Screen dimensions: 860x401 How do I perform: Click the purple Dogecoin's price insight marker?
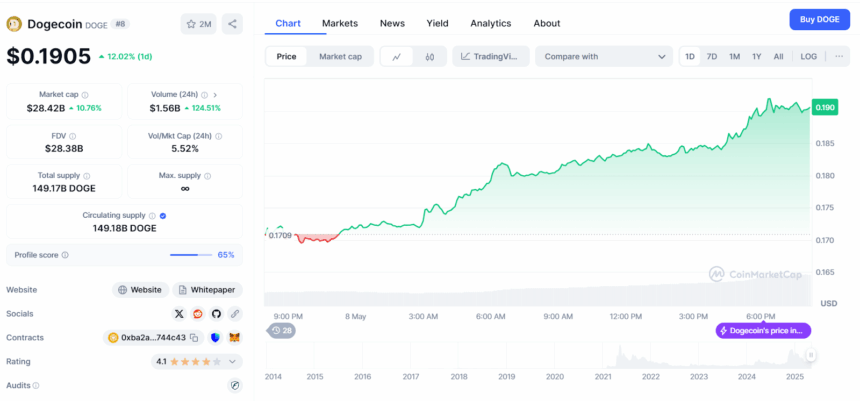click(x=763, y=330)
